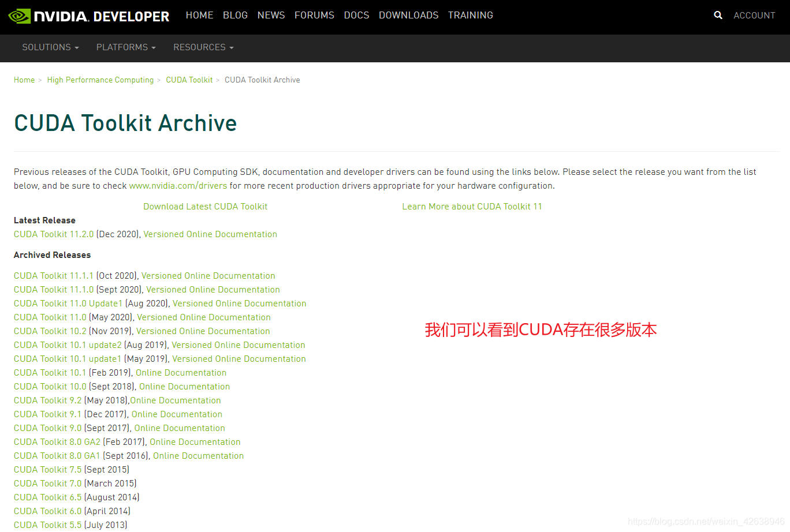Open DOCS in top navigation
Viewport: 790px width, 532px height.
coord(356,15)
